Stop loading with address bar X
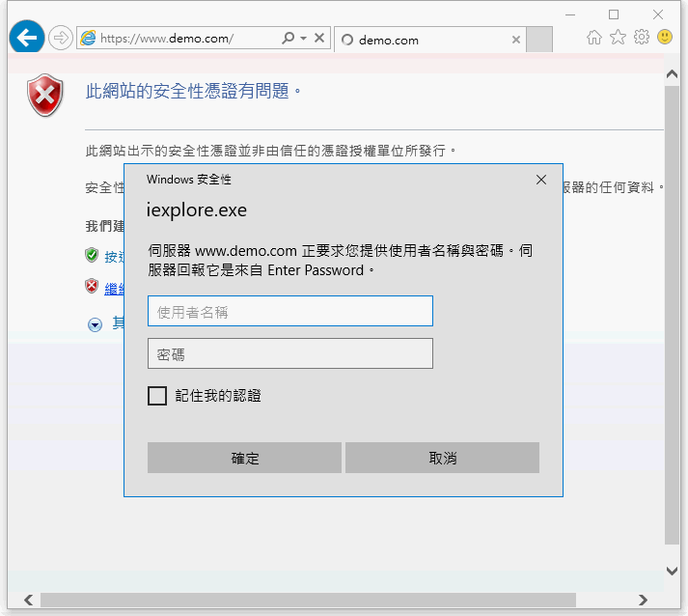The image size is (688, 616). click(319, 38)
